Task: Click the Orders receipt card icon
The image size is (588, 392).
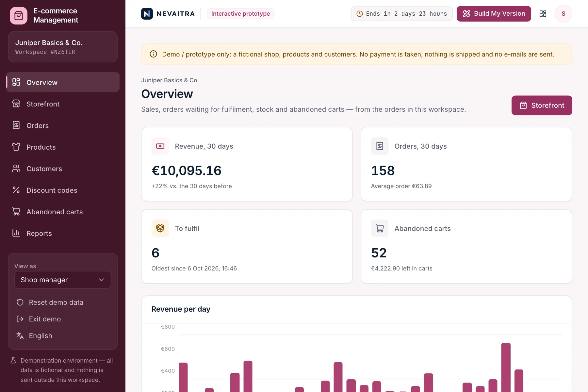Action: point(380,146)
